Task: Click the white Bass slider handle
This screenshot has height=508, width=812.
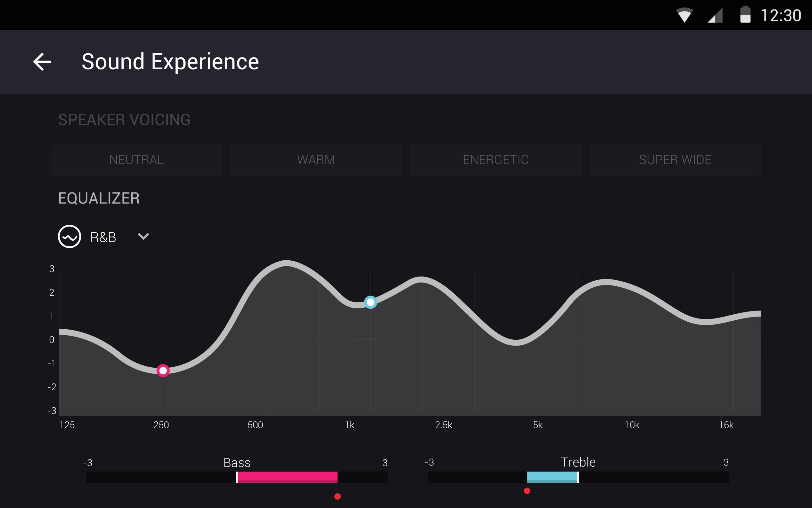Action: click(237, 478)
